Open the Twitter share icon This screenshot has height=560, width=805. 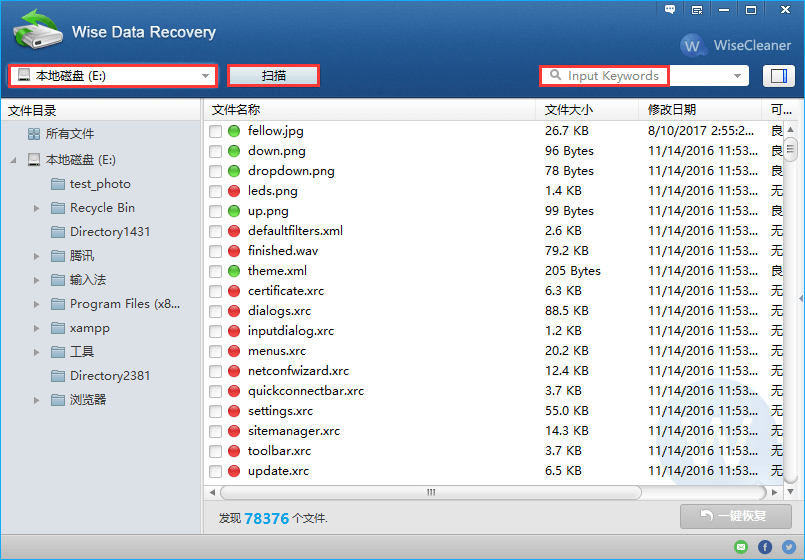coord(788,547)
